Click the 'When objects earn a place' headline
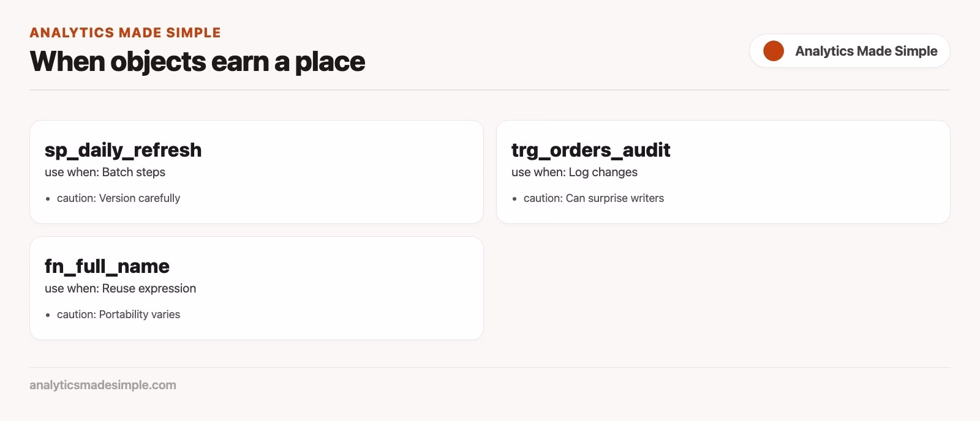Image resolution: width=980 pixels, height=421 pixels. 197,61
